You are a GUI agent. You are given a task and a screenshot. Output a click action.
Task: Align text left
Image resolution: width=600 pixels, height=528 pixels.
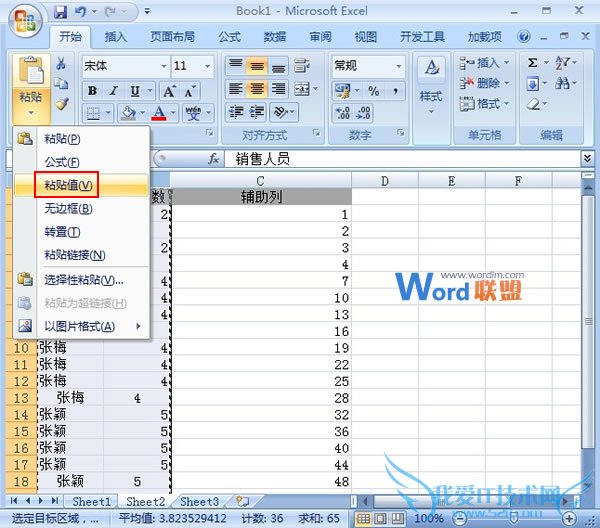tap(236, 89)
